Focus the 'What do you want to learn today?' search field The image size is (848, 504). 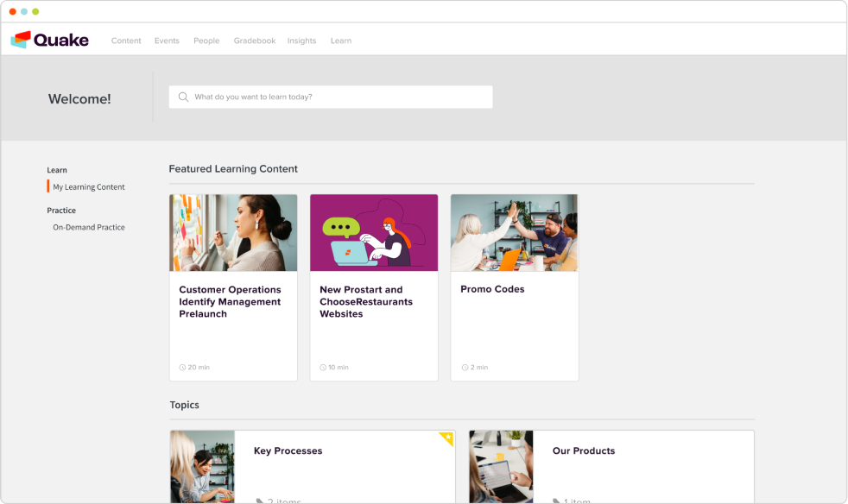point(331,97)
